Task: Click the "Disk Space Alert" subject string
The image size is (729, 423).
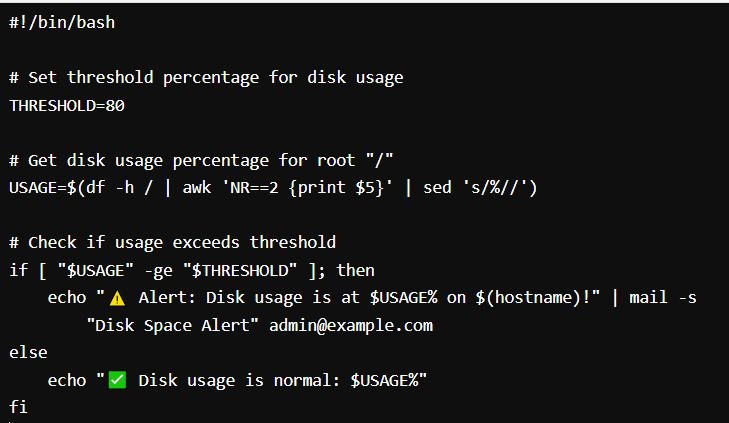Action: point(172,325)
